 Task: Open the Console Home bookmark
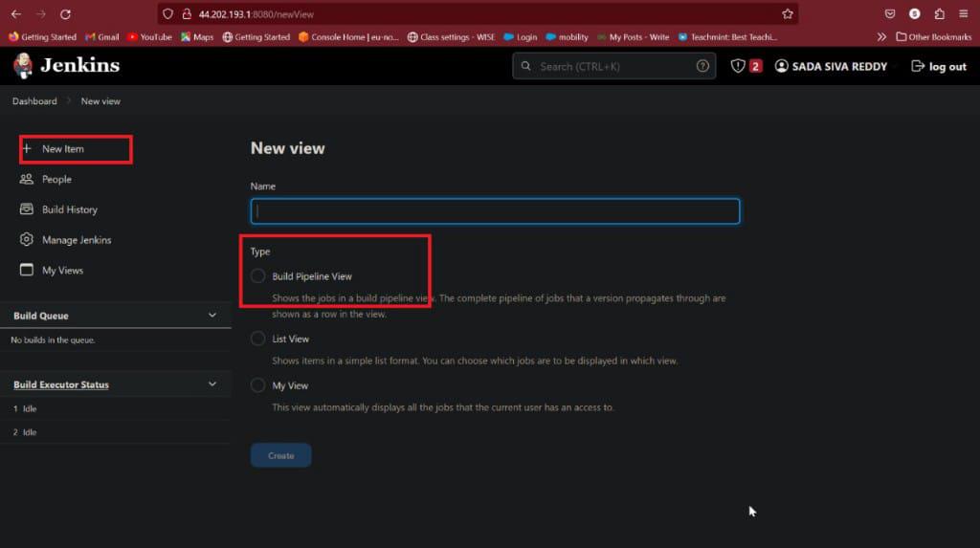click(x=348, y=37)
